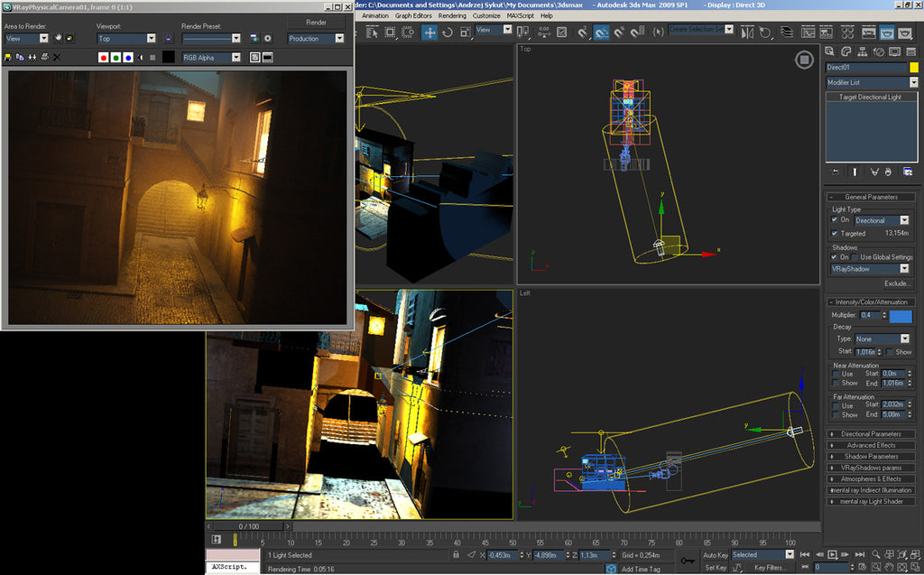Open the Rendering menu

(x=451, y=15)
